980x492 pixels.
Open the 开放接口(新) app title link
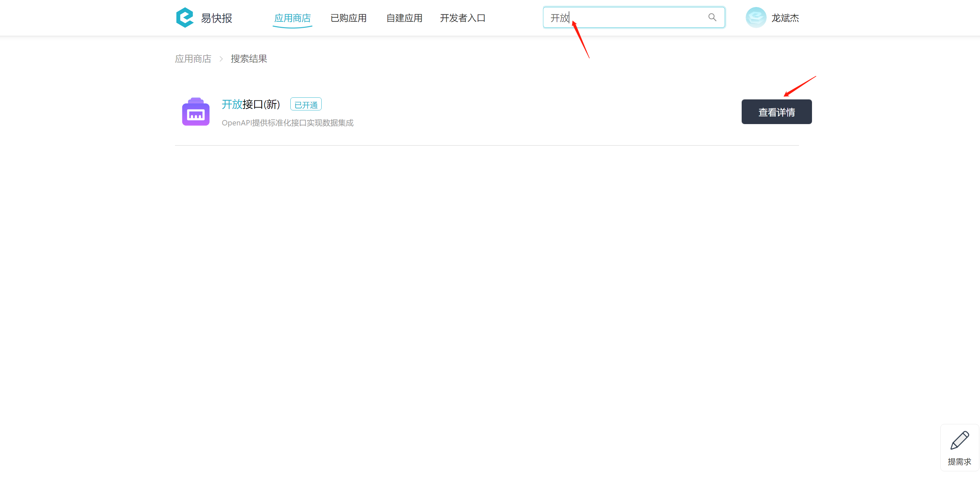[x=251, y=104]
